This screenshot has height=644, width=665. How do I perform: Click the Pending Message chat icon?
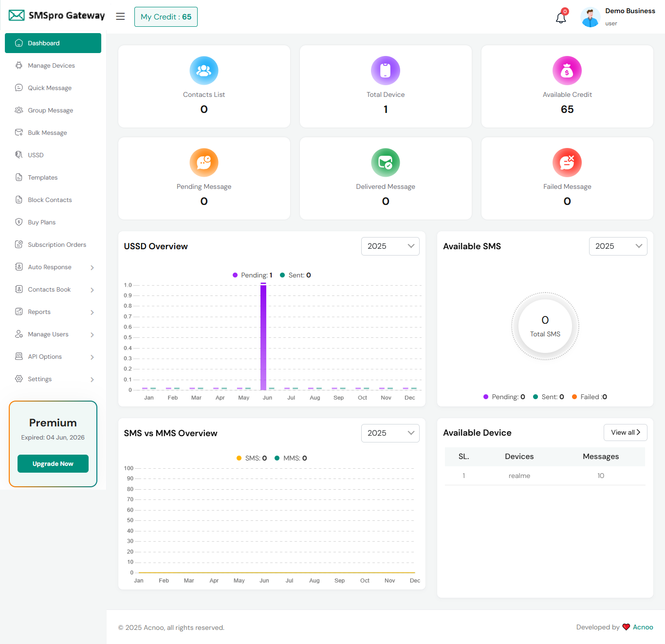pos(204,163)
